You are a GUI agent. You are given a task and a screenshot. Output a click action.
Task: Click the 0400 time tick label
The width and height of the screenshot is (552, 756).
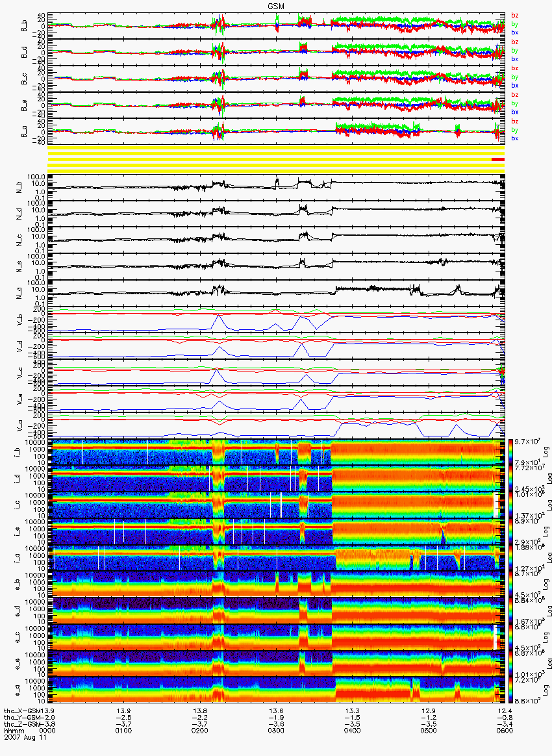353,731
